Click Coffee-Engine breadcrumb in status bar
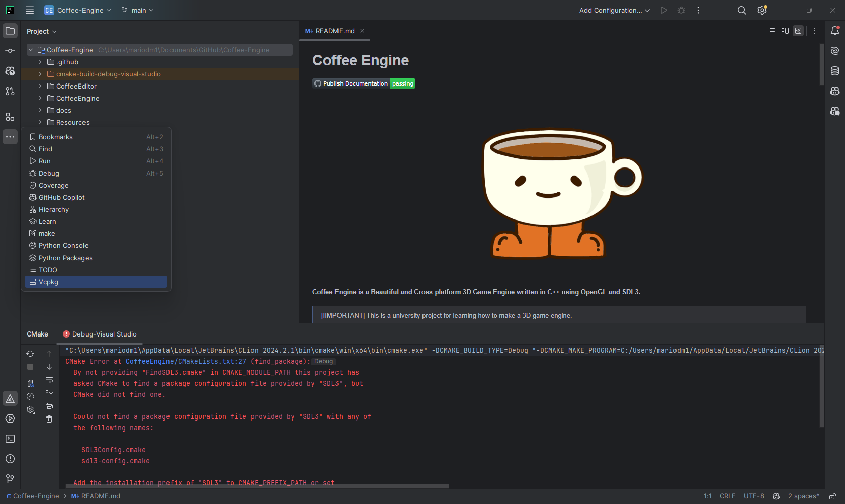 33,496
